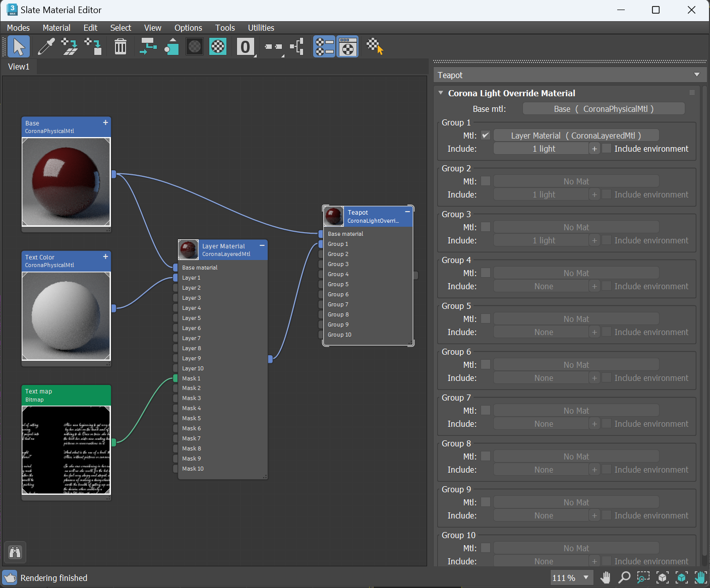The height and width of the screenshot is (588, 710).
Task: Click Put Material to Scene icon
Action: [x=70, y=47]
